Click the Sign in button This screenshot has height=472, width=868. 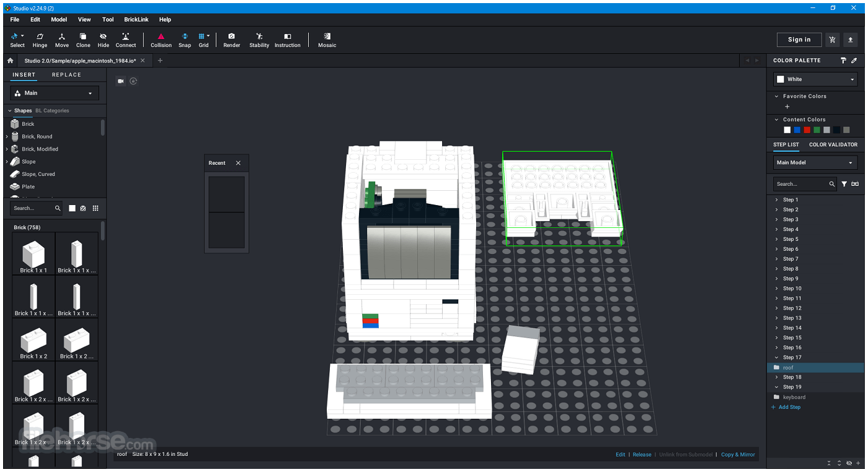click(x=799, y=40)
